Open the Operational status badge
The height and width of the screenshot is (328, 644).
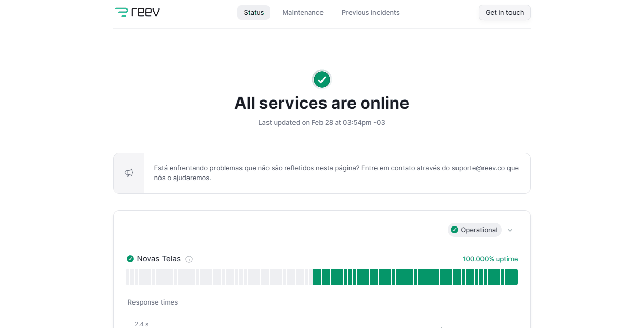[x=475, y=230]
